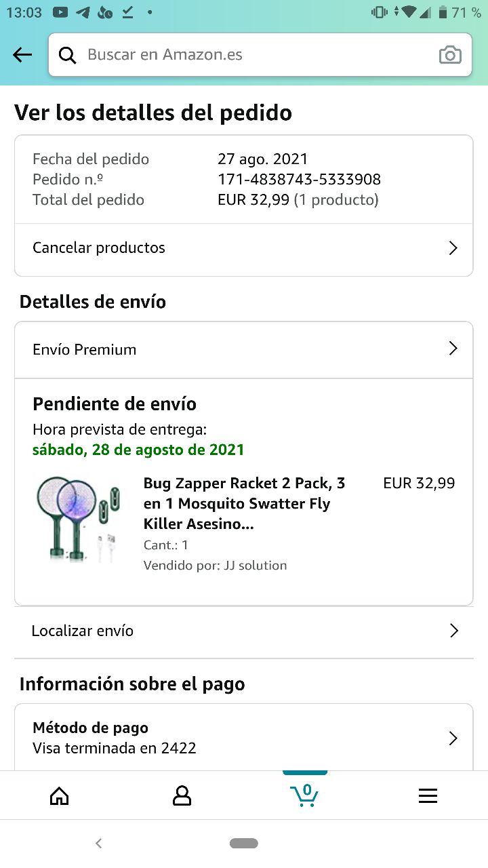Open the hamburger menu icon
488x868 pixels.
pos(428,795)
